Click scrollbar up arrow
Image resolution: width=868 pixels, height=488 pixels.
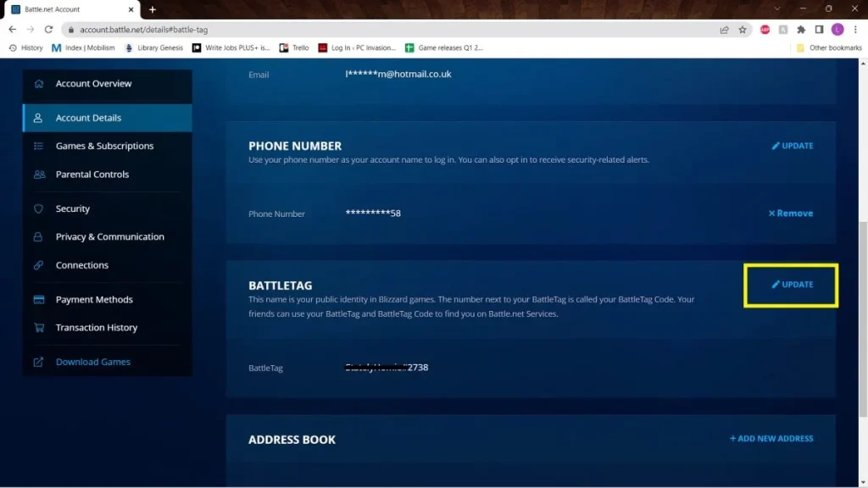pos(863,63)
